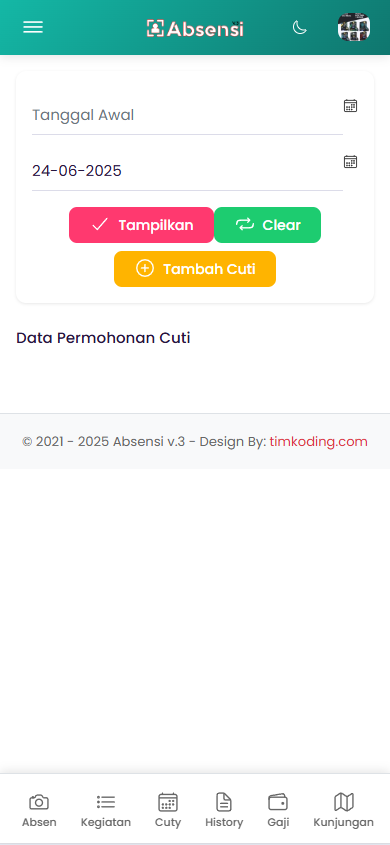
Task: Open calendar picker for Tanggal Awal
Action: pos(351,106)
